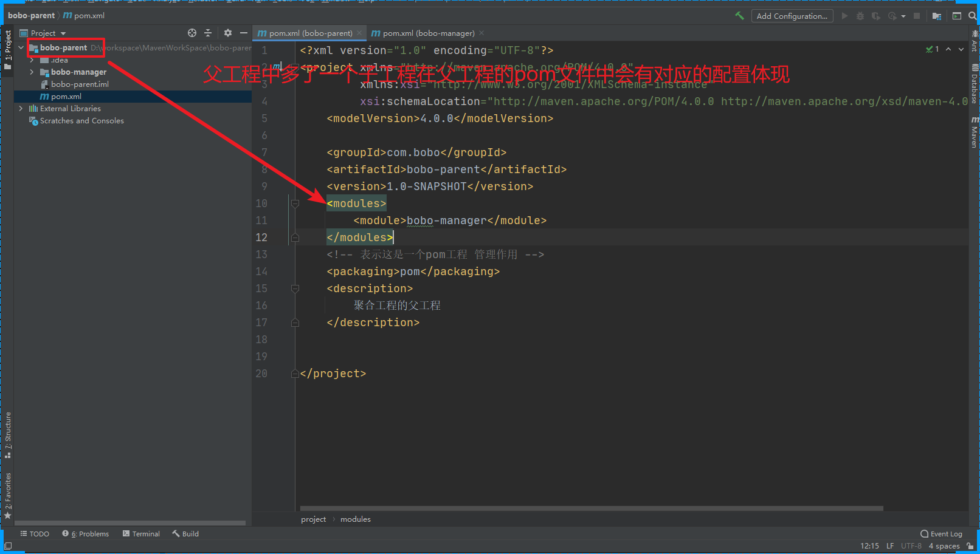This screenshot has height=554, width=980.
Task: Expand the .idea folder
Action: click(x=32, y=60)
